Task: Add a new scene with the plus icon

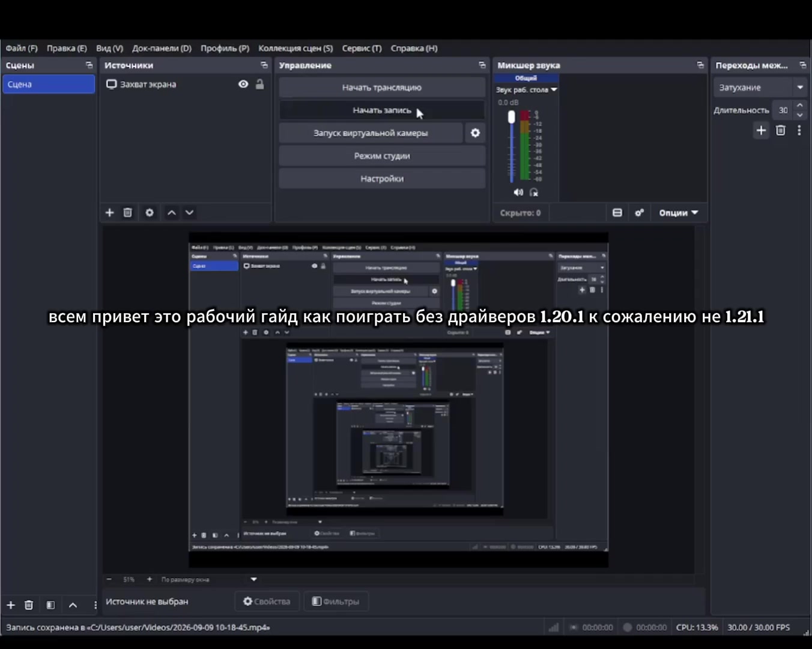Action: (11, 605)
